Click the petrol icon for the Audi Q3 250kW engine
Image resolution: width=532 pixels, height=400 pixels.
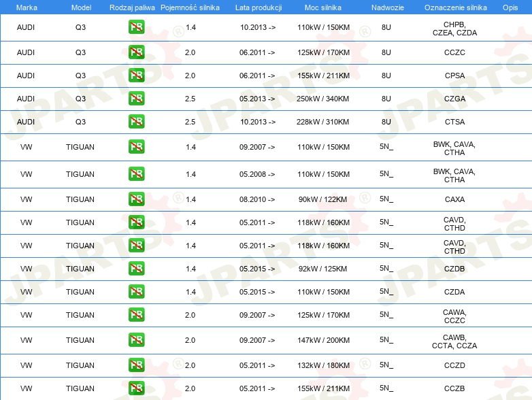pyautogui.click(x=136, y=99)
